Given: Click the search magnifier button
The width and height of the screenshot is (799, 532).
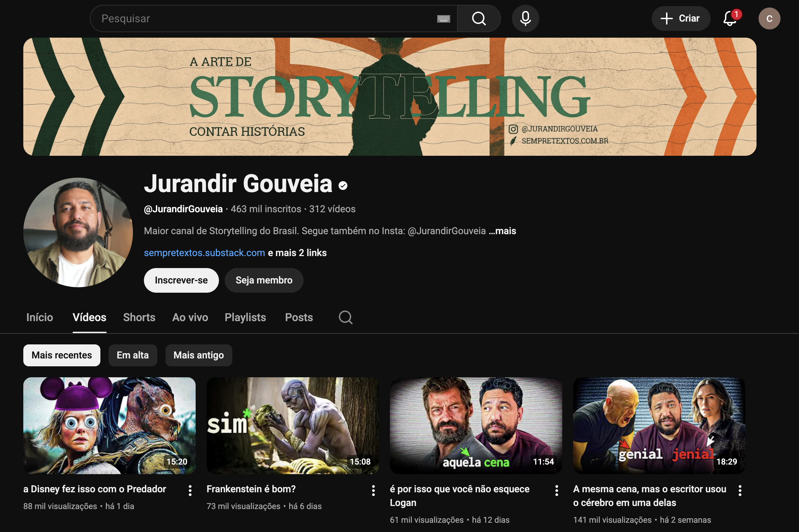Looking at the screenshot, I should pyautogui.click(x=479, y=18).
